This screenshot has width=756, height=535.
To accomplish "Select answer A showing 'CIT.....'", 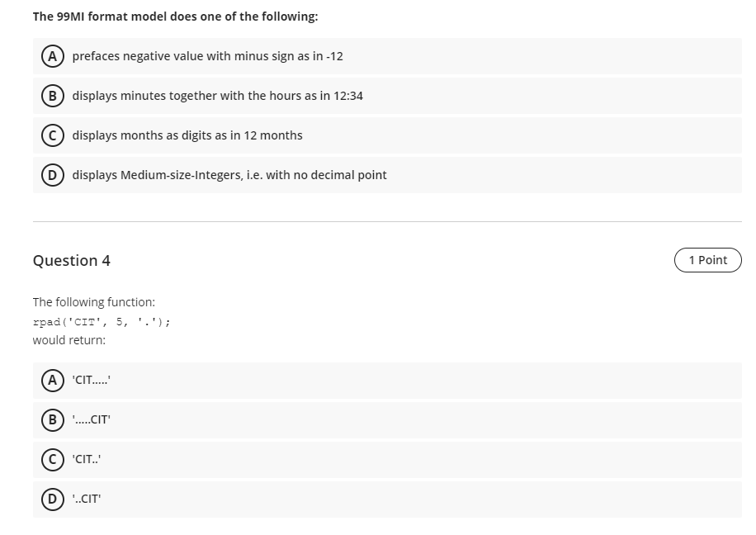I will click(x=91, y=381).
